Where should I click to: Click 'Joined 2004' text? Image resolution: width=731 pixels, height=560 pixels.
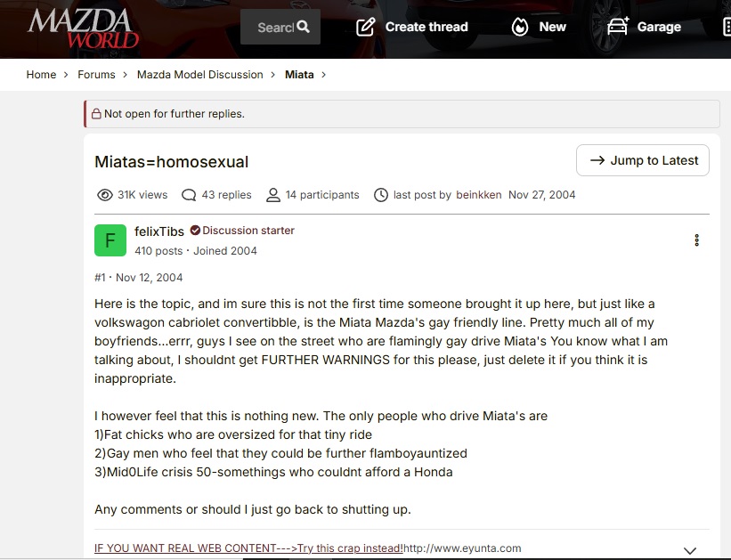coord(225,251)
